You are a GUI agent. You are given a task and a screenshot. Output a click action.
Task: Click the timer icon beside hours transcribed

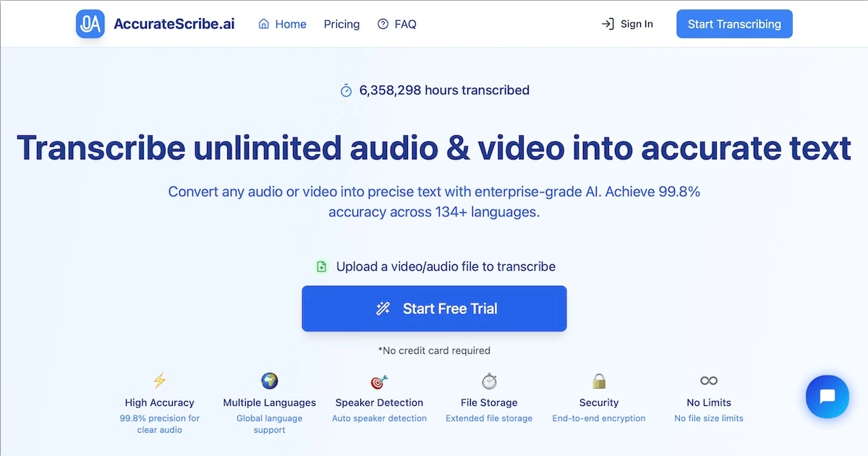(x=345, y=90)
